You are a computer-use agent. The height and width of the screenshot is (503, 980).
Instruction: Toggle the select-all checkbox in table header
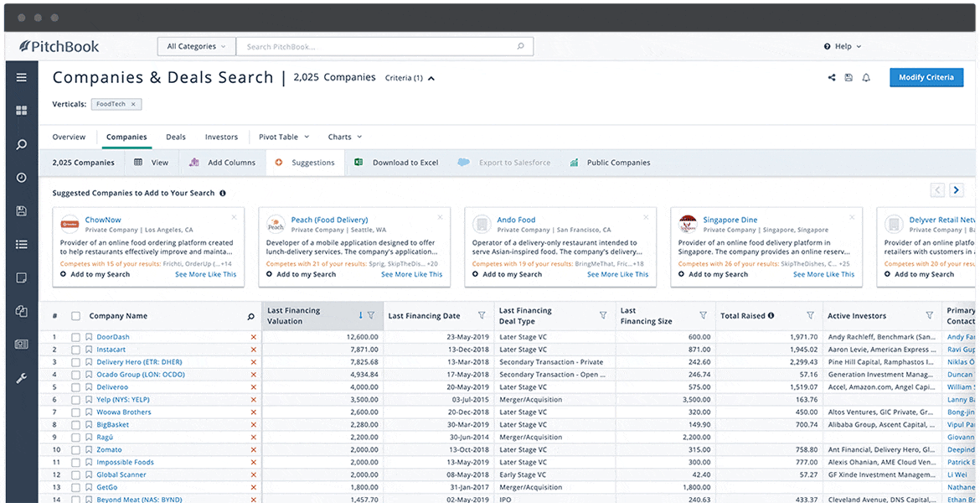[76, 316]
